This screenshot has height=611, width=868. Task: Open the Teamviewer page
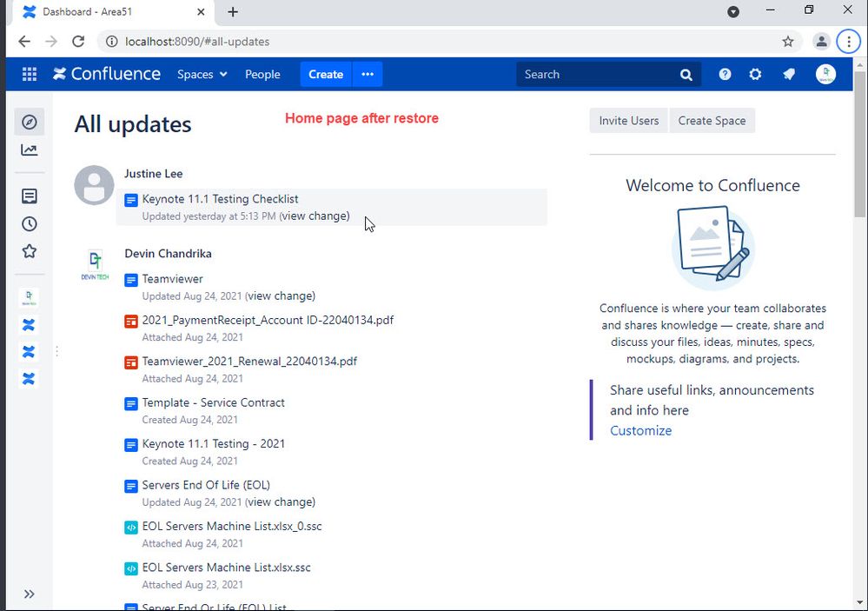point(172,279)
